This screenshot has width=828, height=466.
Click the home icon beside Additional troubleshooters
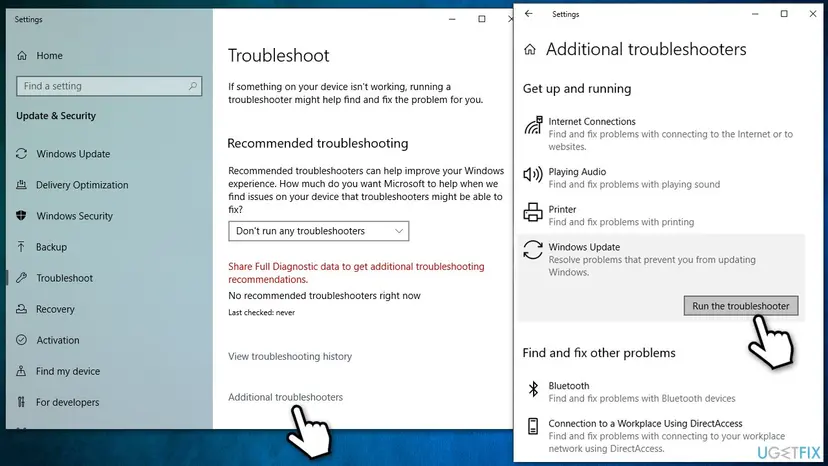[x=530, y=50]
